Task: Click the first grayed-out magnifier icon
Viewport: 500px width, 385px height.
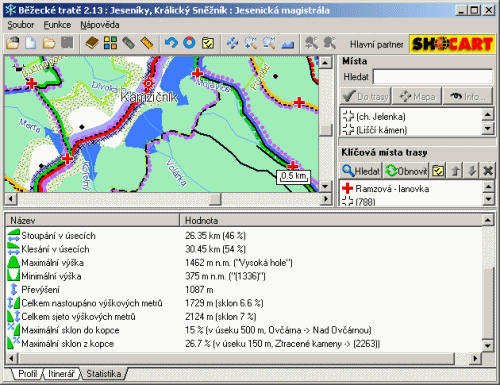Action: tap(312, 43)
